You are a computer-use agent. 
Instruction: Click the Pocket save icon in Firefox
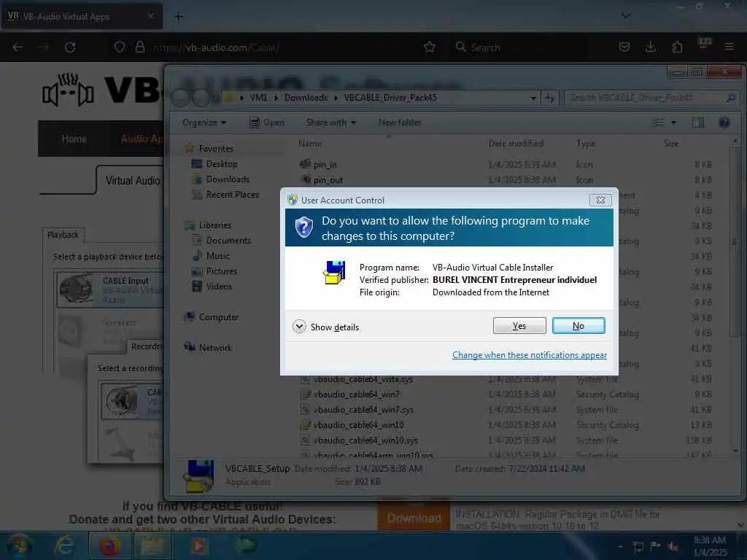pos(624,47)
